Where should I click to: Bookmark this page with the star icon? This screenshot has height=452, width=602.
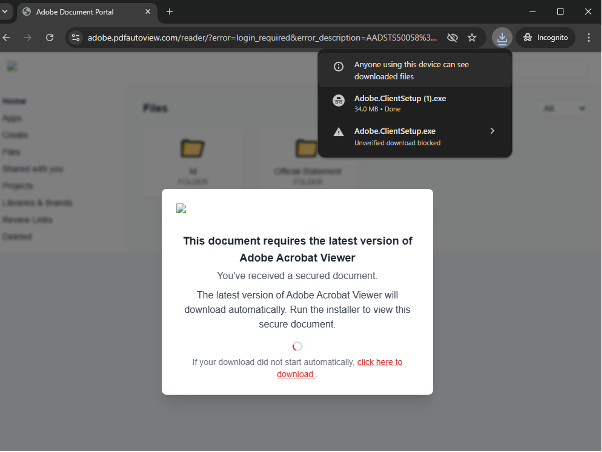pyautogui.click(x=472, y=38)
